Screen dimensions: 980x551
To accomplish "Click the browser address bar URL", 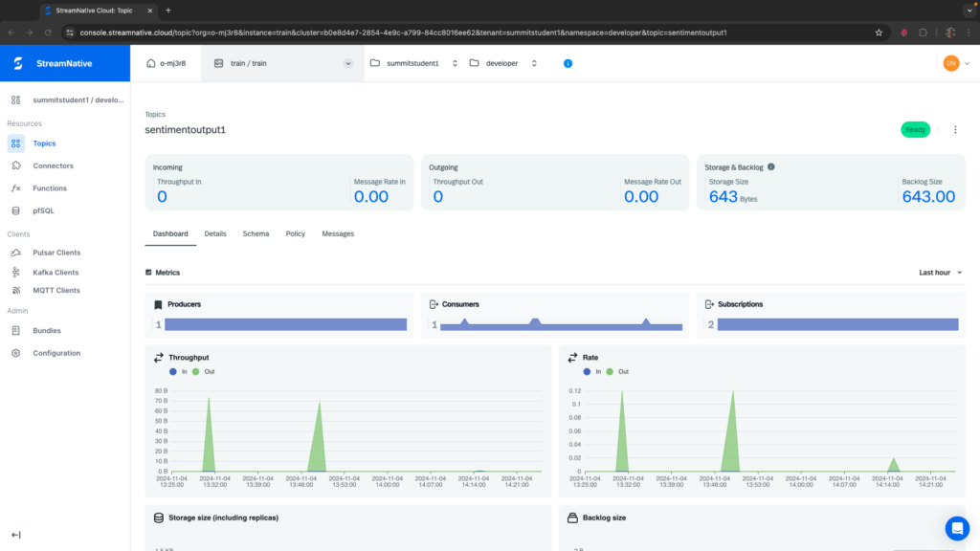I will point(402,32).
